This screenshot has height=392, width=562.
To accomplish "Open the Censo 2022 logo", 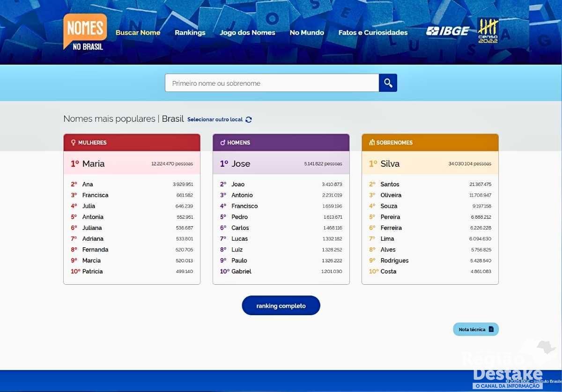I will pyautogui.click(x=488, y=31).
